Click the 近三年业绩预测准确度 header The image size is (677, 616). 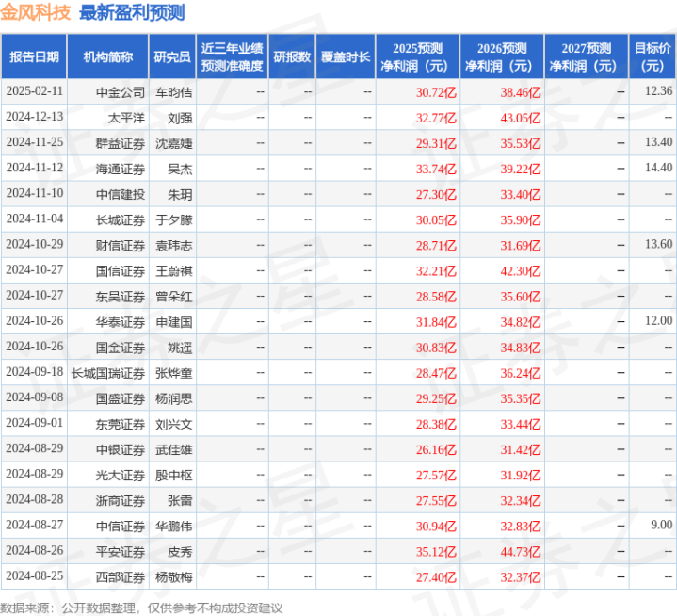click(233, 57)
